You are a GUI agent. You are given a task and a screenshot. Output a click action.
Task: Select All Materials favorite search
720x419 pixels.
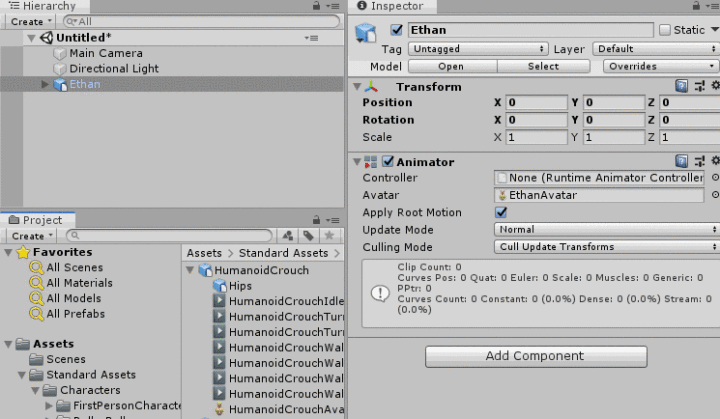(79, 283)
